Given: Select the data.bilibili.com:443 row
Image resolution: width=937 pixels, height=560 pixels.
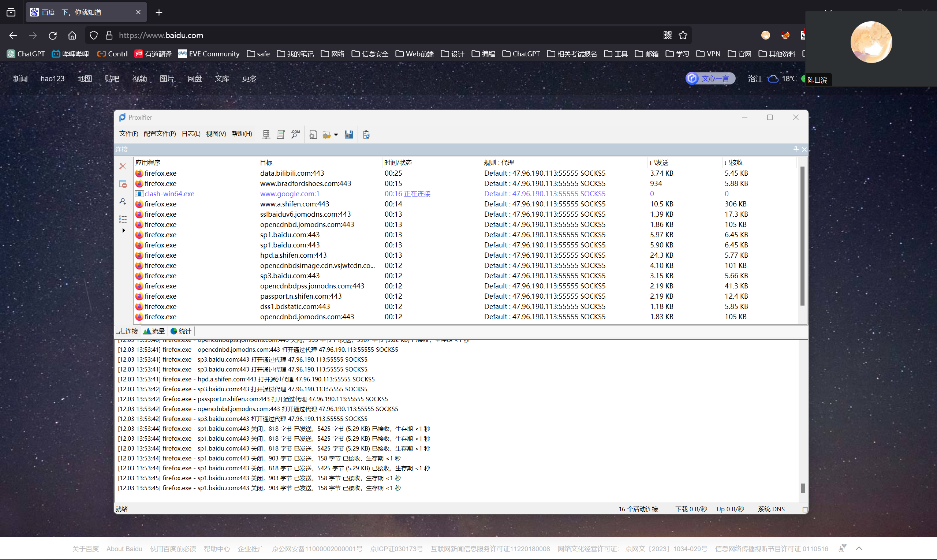Looking at the screenshot, I should [466, 173].
